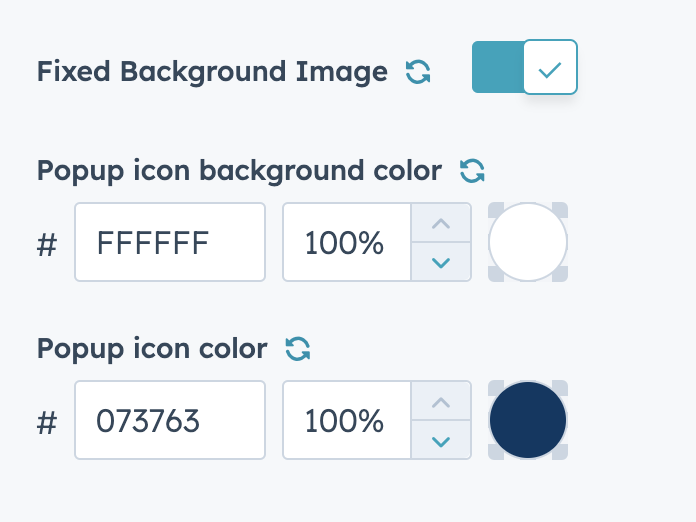
Task: Increase the Popup icon color opacity
Action: (441, 402)
